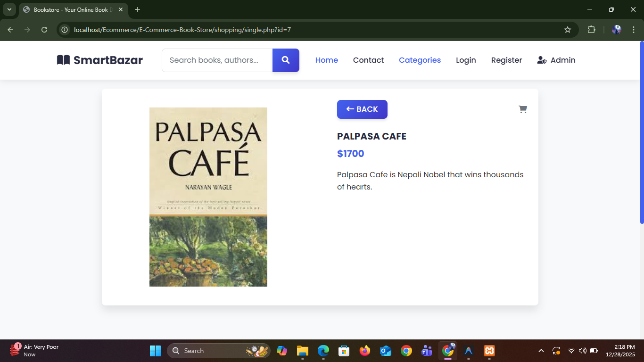This screenshot has height=362, width=644.
Task: Open a new tab with the plus button
Action: pos(138,9)
